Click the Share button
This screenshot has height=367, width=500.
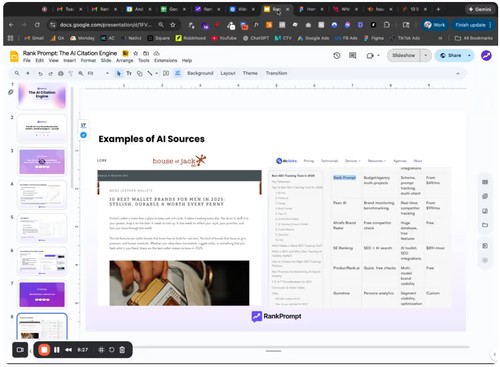tap(451, 56)
